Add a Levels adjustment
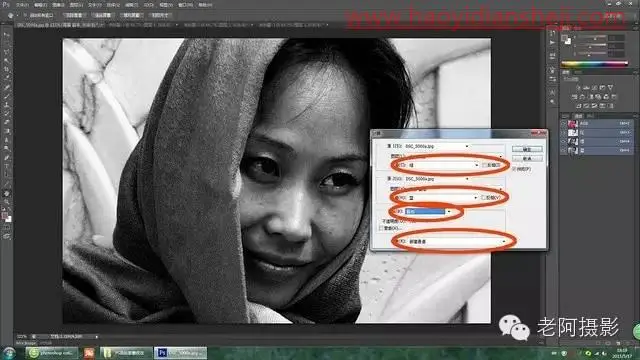Image resolution: width=640 pixels, height=360 pixels. click(x=586, y=87)
